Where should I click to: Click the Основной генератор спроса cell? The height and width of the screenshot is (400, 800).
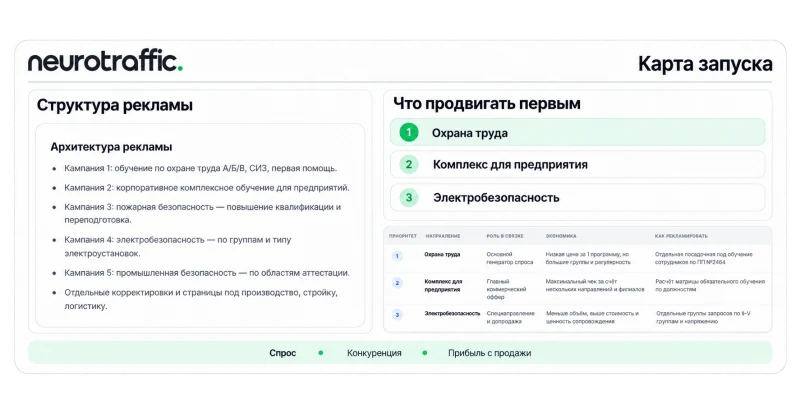point(510,258)
